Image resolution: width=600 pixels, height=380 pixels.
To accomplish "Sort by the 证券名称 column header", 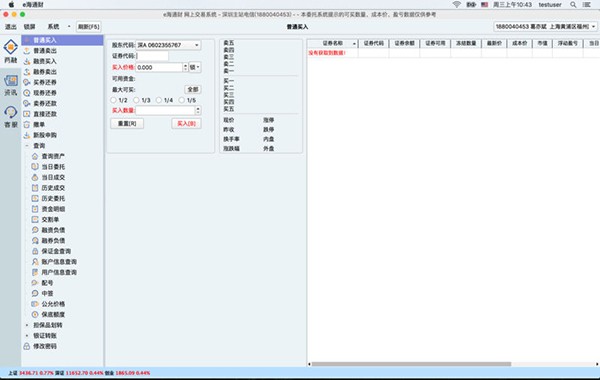I will (x=333, y=43).
